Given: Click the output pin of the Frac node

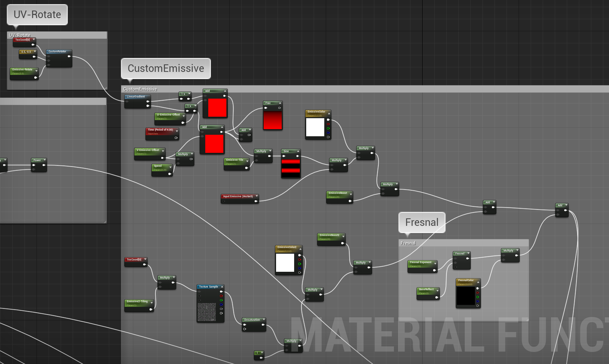Looking at the screenshot, I should [279, 108].
